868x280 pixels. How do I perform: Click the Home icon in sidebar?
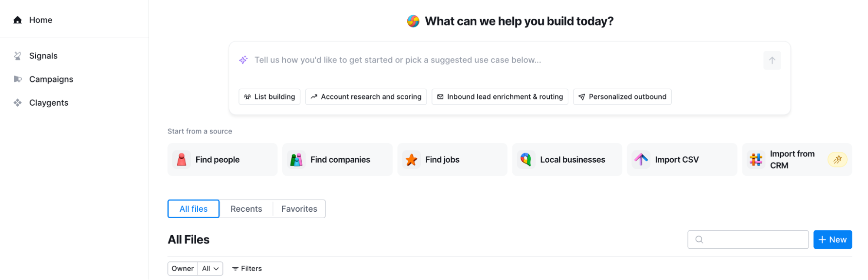point(18,20)
